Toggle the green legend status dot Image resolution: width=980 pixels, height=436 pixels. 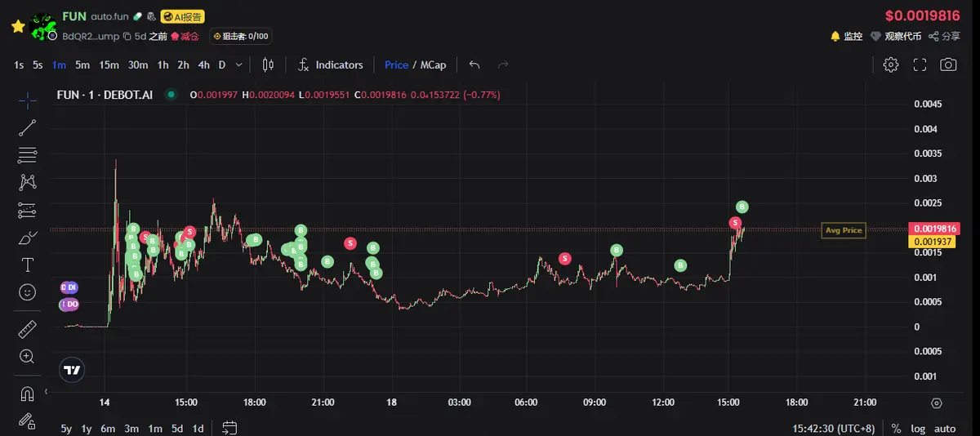(x=171, y=95)
